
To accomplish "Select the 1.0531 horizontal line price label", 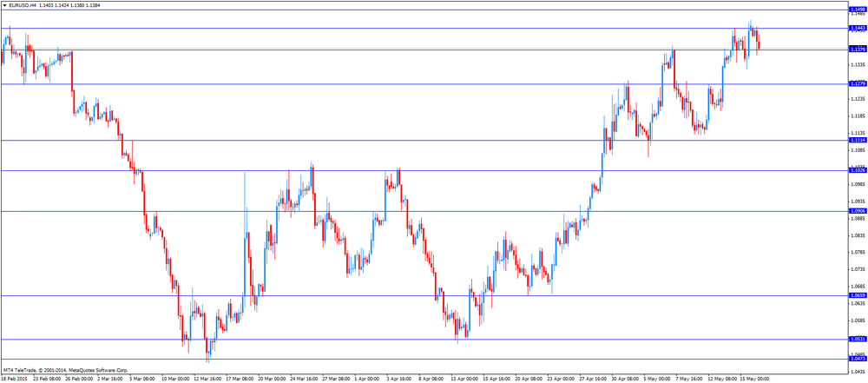I will pos(858,340).
